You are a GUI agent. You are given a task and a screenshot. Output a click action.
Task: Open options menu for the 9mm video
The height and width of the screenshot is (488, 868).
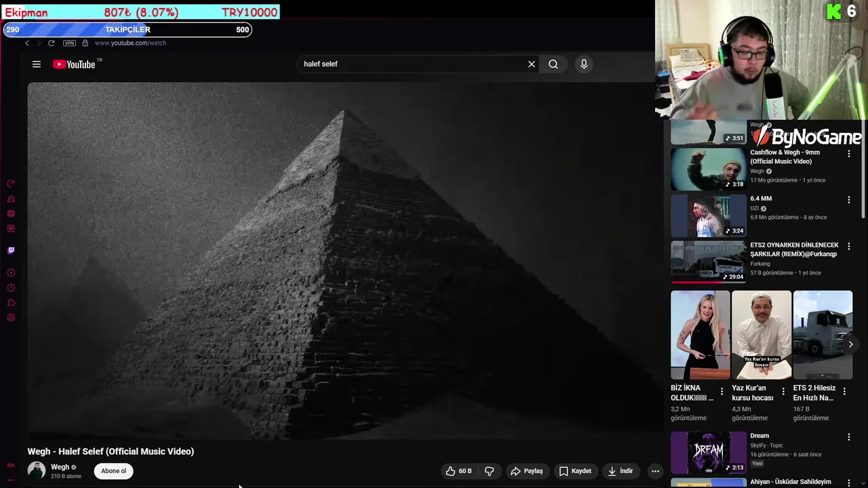click(848, 154)
